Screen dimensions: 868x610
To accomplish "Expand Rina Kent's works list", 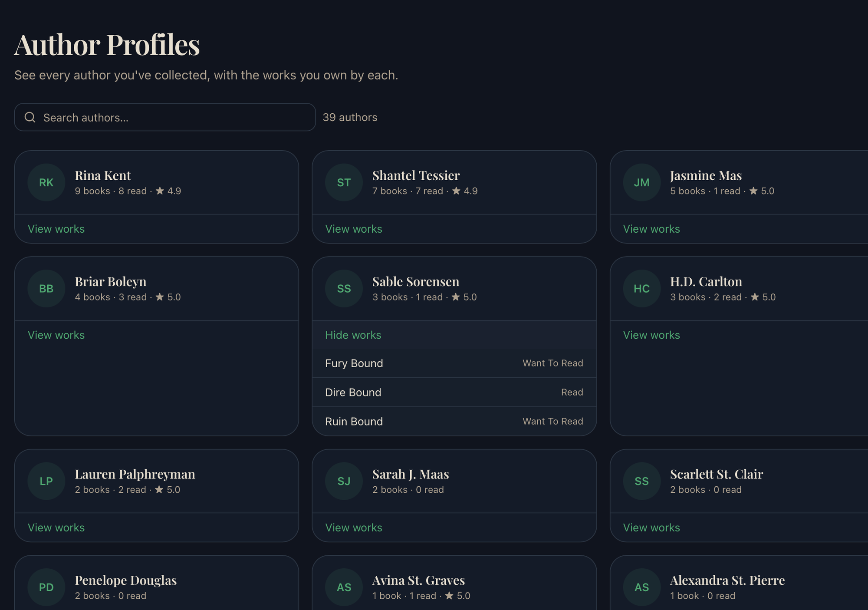I will pyautogui.click(x=56, y=229).
